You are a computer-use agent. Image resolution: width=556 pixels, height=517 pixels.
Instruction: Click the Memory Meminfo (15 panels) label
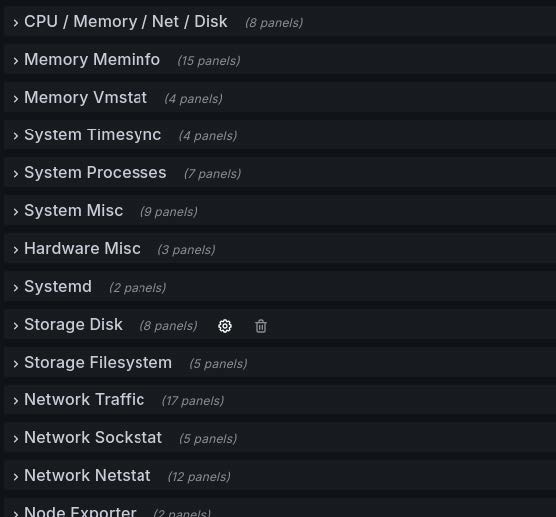pos(209,61)
